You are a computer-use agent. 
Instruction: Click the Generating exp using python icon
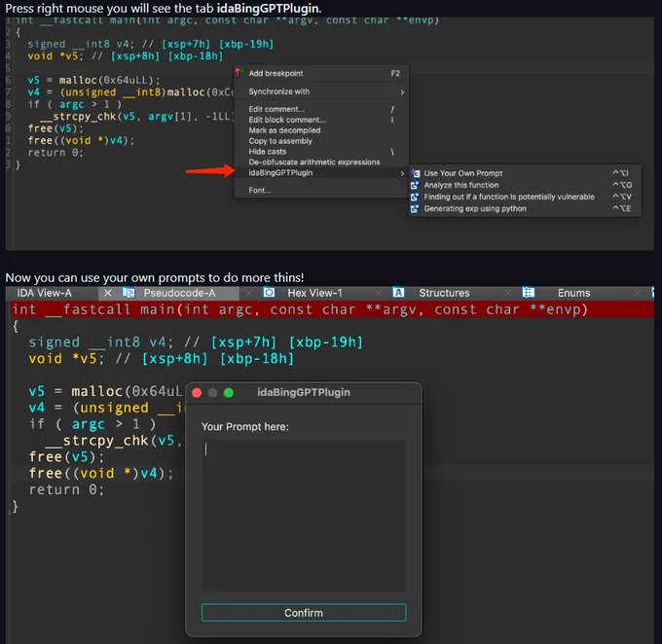(x=416, y=209)
